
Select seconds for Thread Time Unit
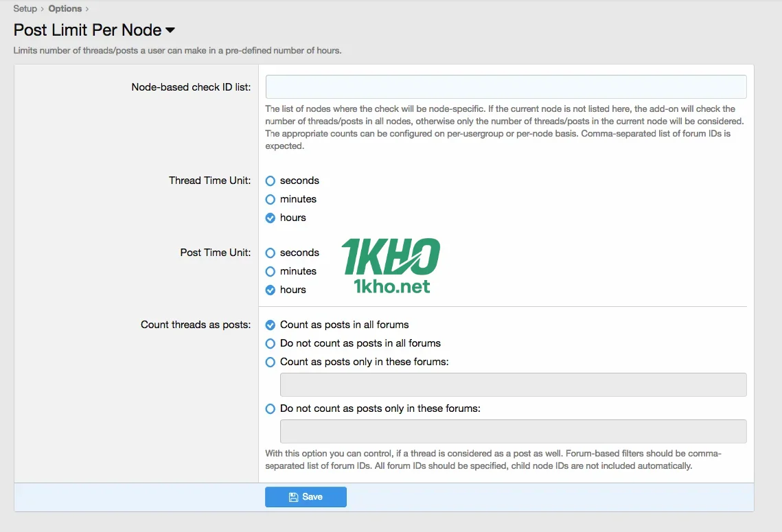(x=271, y=181)
